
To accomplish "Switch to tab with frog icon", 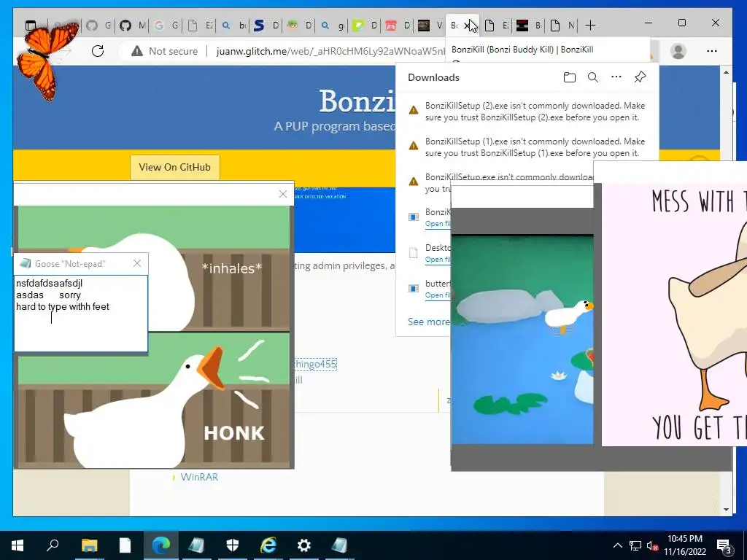I will pyautogui.click(x=300, y=26).
